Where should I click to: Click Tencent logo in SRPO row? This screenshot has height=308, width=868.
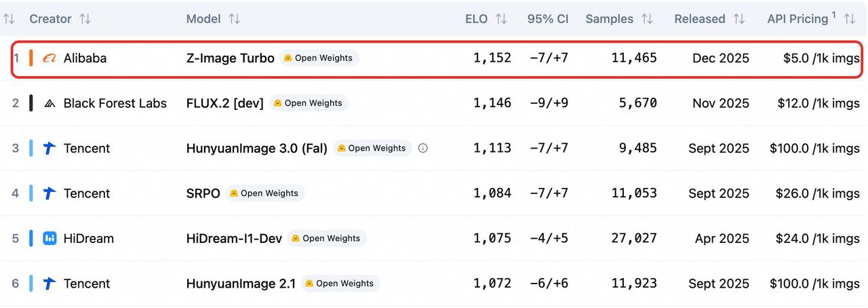click(x=50, y=193)
